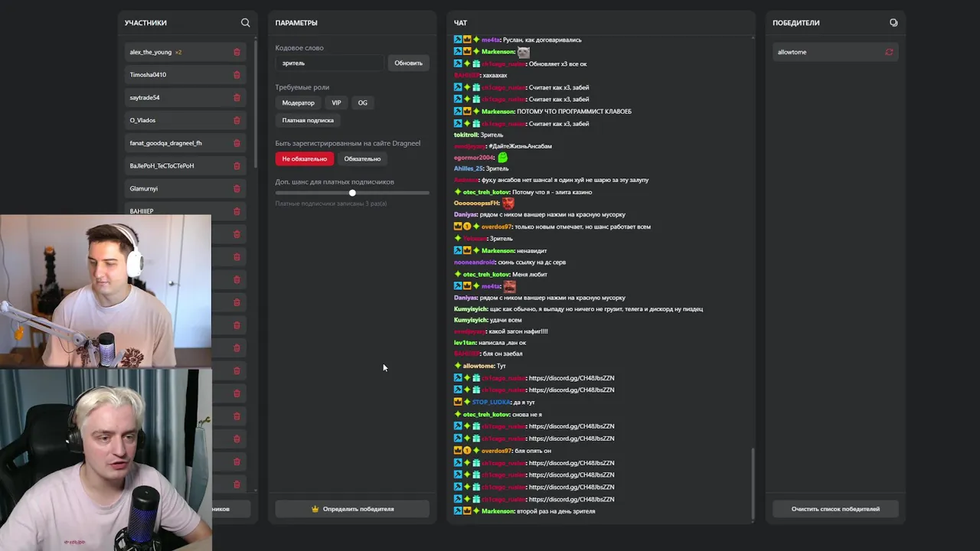The image size is (980, 551).
Task: Toggle the VIP required role chip
Action: (336, 103)
